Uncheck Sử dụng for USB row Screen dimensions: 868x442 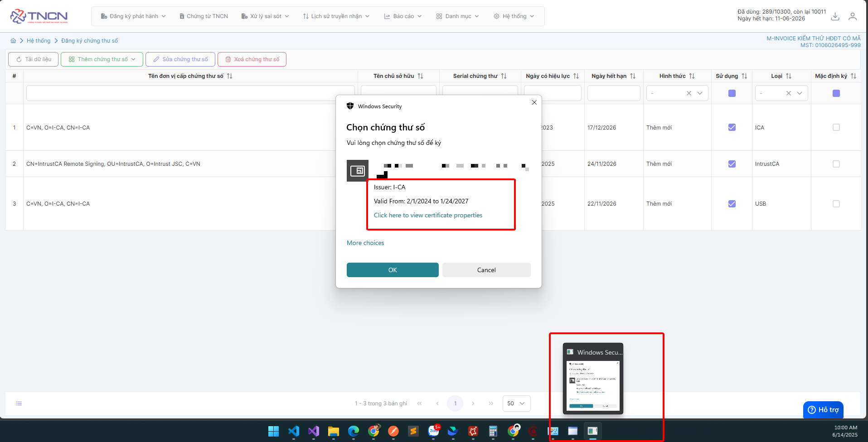click(x=732, y=204)
